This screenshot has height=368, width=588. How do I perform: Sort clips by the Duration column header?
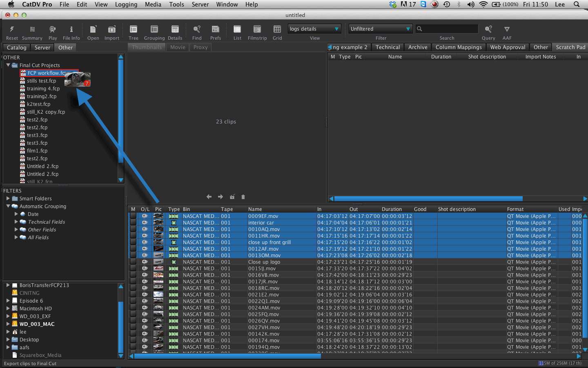(x=391, y=209)
